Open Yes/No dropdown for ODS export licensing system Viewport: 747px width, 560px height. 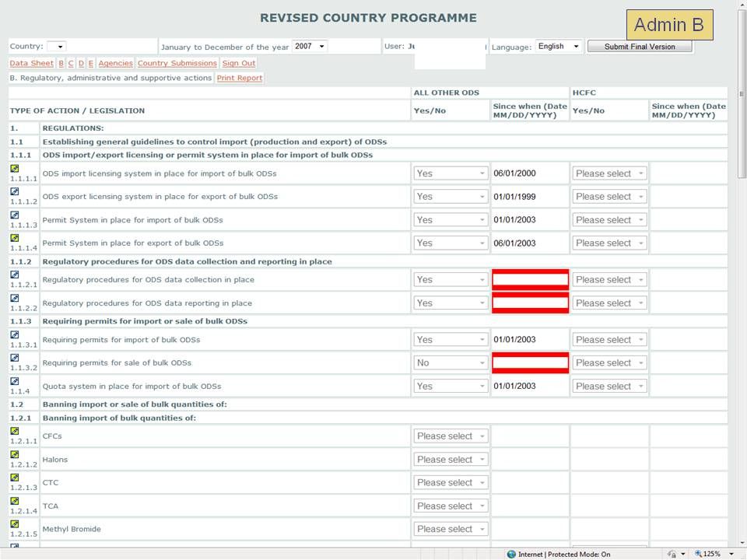[451, 197]
